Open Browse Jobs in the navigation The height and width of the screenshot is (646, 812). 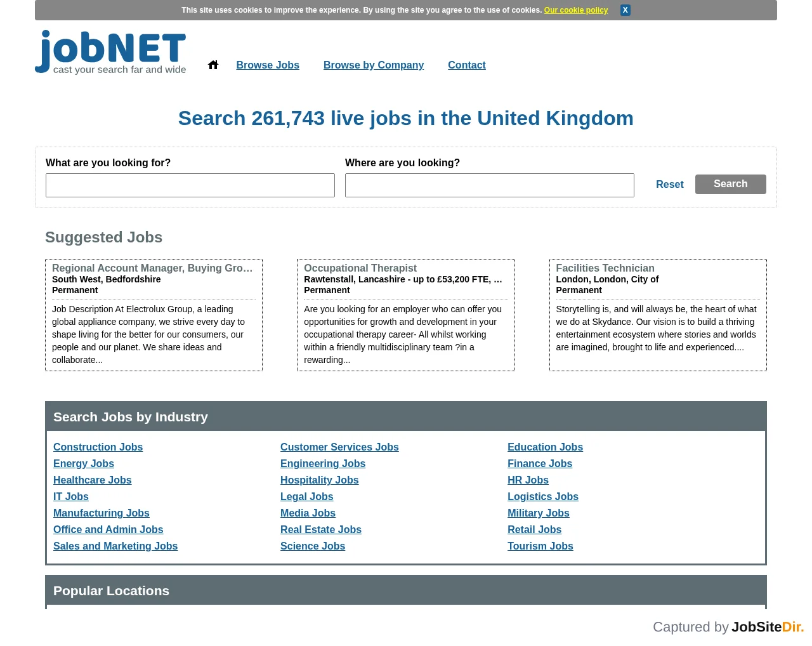268,65
